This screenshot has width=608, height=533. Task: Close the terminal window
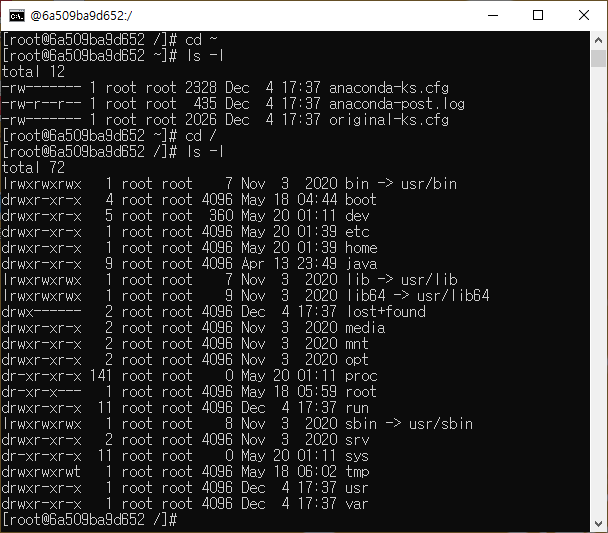pos(584,16)
